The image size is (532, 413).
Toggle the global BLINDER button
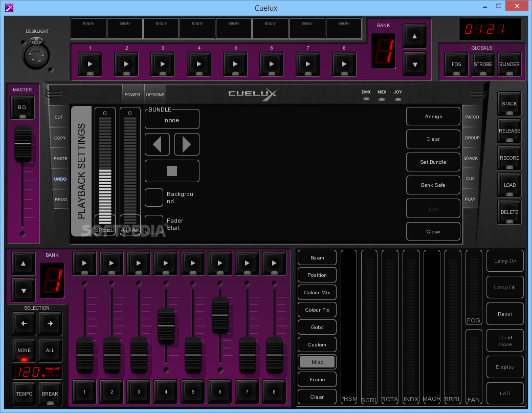point(509,64)
